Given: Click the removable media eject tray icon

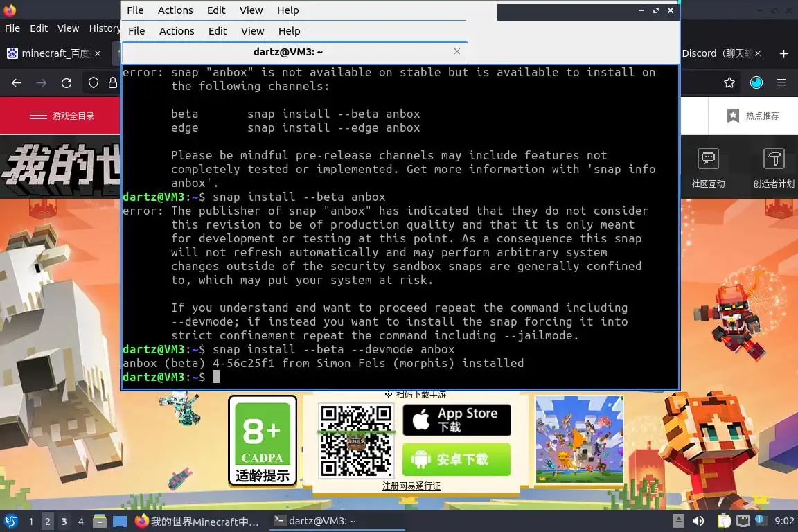Looking at the screenshot, I should [678, 521].
